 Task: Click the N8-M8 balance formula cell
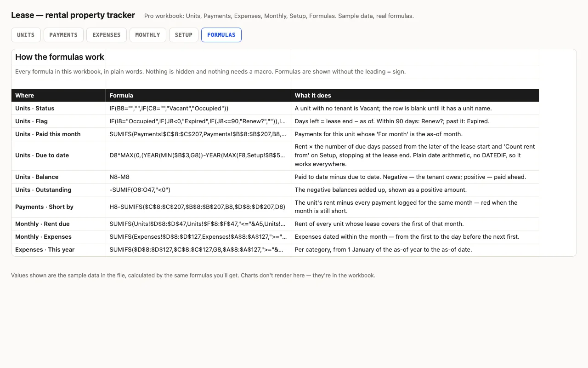click(x=198, y=177)
